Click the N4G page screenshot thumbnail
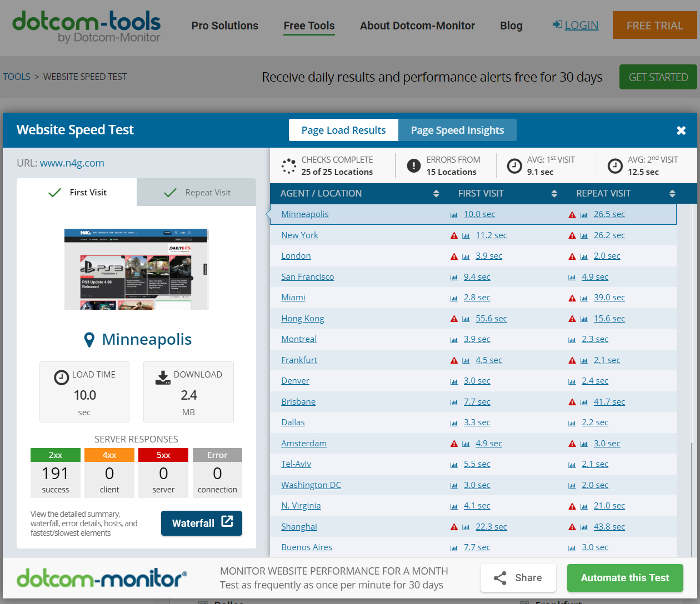 coord(136,269)
